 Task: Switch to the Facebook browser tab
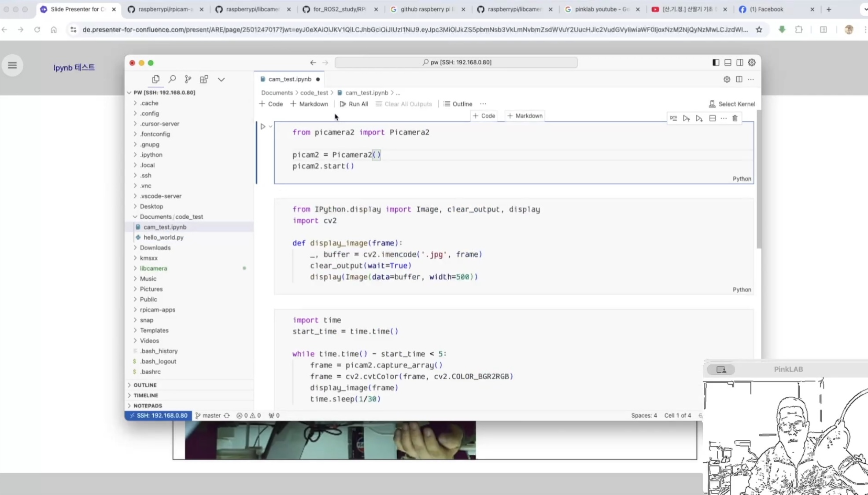pos(769,9)
